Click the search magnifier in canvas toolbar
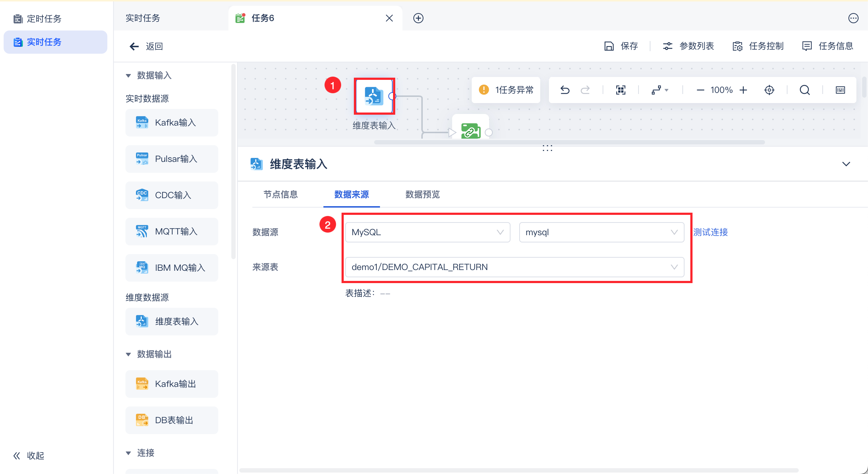The width and height of the screenshot is (868, 474). pyautogui.click(x=805, y=90)
